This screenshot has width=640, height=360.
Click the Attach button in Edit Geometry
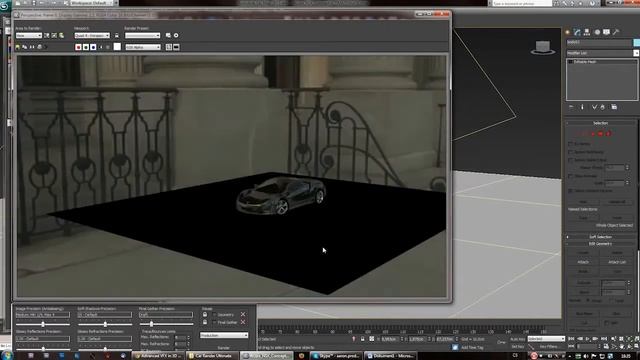[583, 262]
